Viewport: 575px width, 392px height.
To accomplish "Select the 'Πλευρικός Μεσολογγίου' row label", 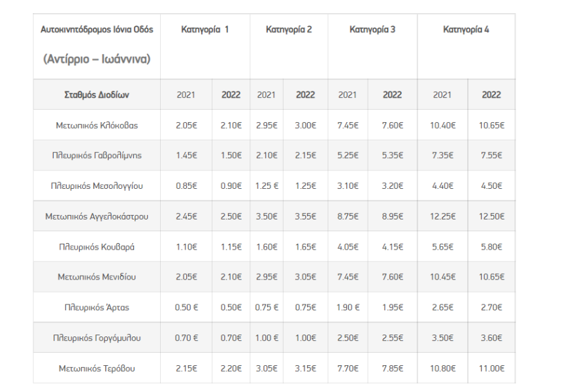I will click(97, 186).
